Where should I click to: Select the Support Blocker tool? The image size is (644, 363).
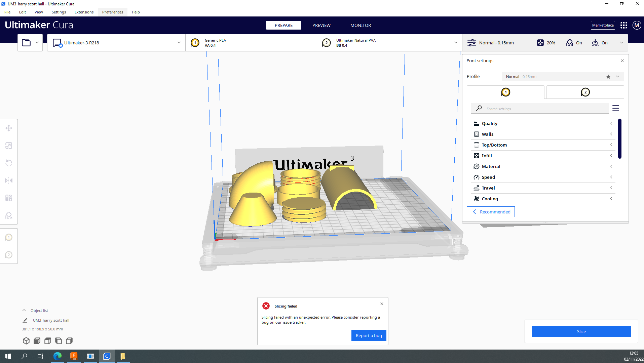[x=9, y=215]
